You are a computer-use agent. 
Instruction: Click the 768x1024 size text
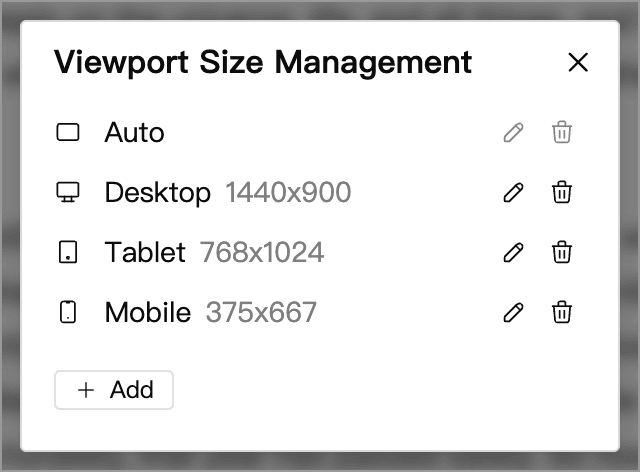pyautogui.click(x=262, y=252)
